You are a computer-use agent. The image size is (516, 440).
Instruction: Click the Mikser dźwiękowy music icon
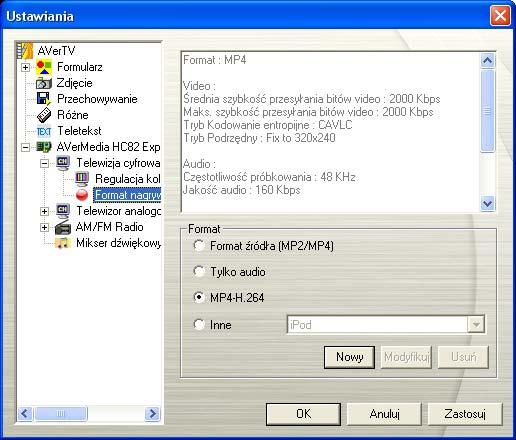point(63,243)
